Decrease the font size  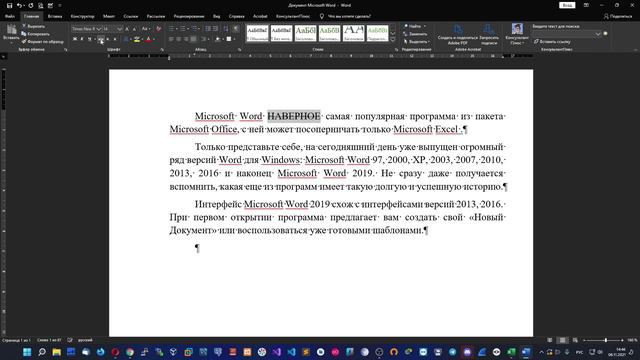click(x=134, y=29)
